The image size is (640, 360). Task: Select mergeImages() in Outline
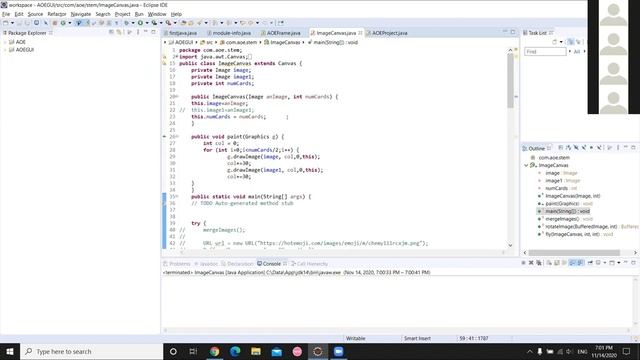pyautogui.click(x=562, y=219)
